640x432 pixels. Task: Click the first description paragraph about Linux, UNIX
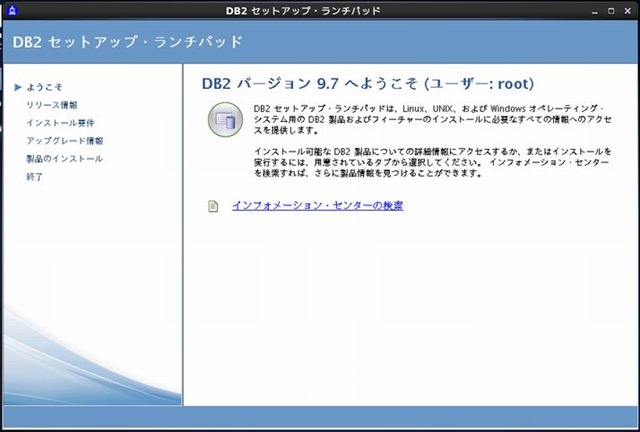[430, 118]
